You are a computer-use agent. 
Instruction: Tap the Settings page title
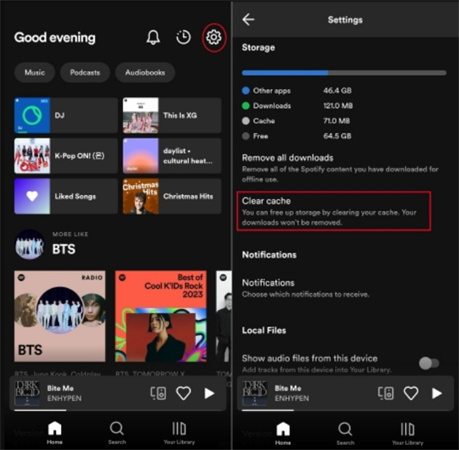coord(345,20)
